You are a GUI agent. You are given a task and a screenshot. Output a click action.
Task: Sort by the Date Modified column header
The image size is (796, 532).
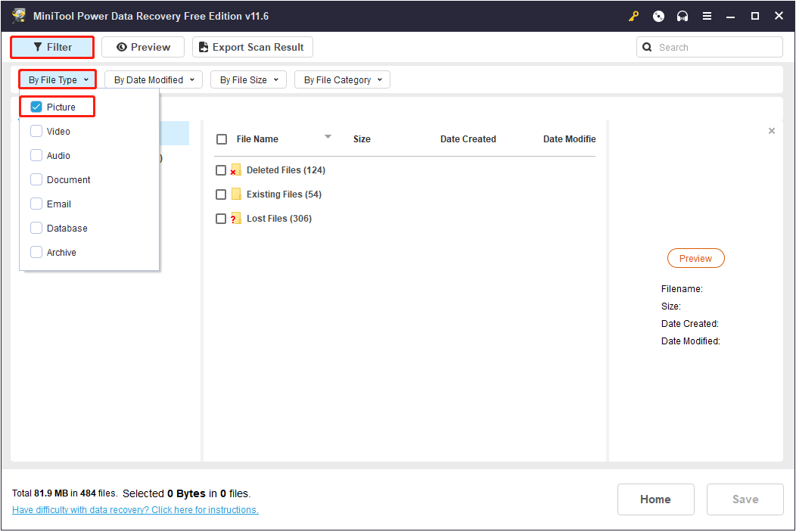(570, 139)
